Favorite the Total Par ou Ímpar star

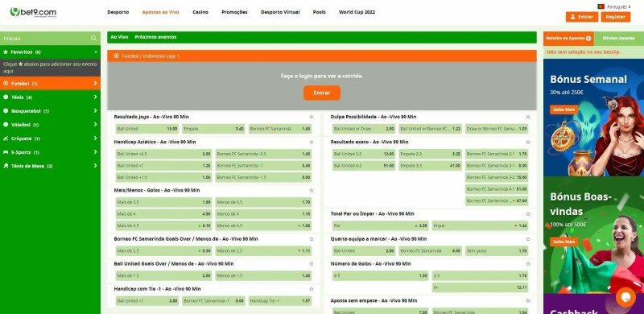[x=528, y=214]
